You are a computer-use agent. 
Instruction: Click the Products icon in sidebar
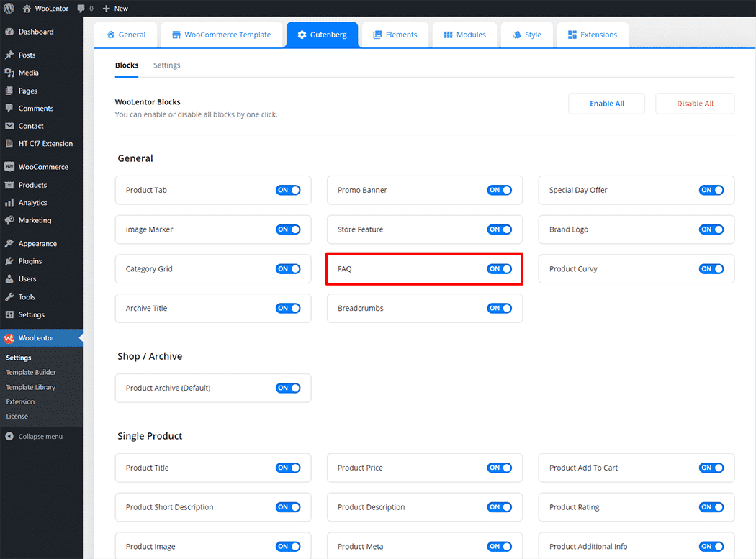pyautogui.click(x=9, y=185)
